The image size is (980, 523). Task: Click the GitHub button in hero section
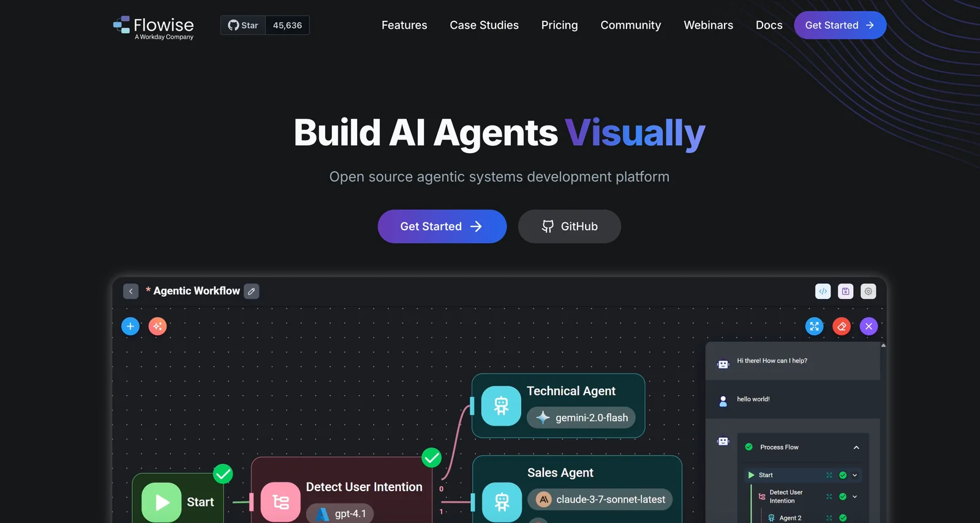[569, 227]
